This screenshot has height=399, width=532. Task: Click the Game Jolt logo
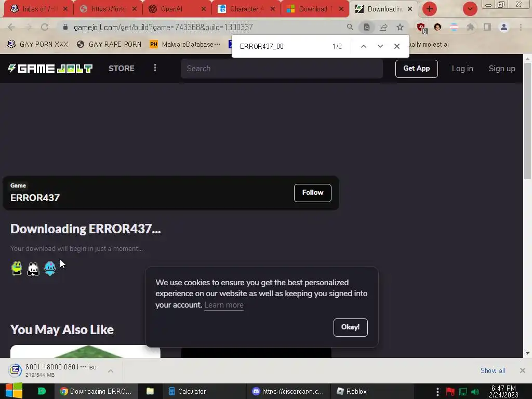[x=50, y=69]
